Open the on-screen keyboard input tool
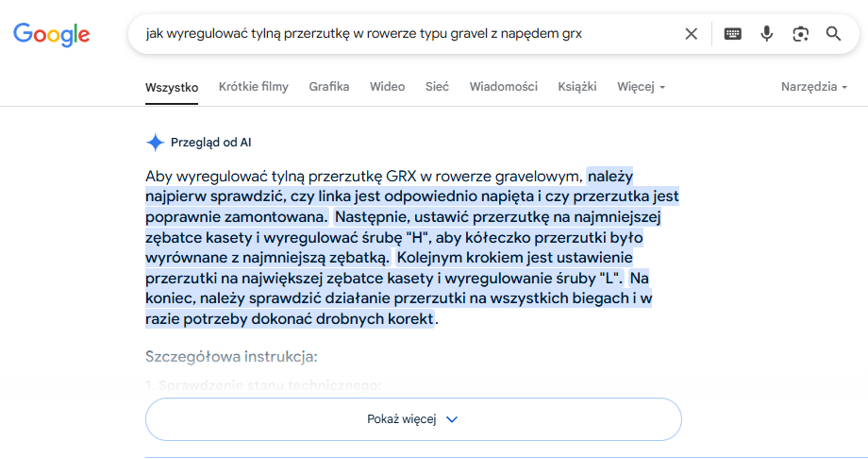This screenshot has width=868, height=459. click(x=732, y=34)
